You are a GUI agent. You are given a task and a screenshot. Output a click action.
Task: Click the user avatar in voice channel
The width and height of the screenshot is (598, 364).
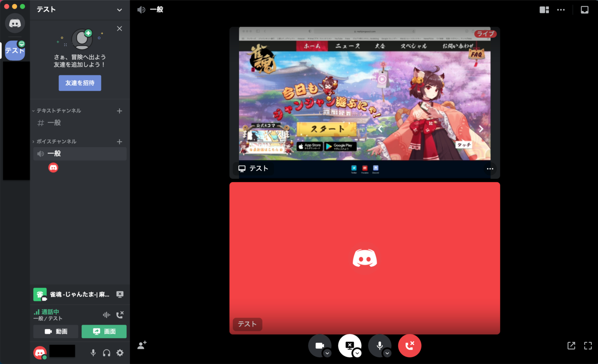[x=53, y=167]
